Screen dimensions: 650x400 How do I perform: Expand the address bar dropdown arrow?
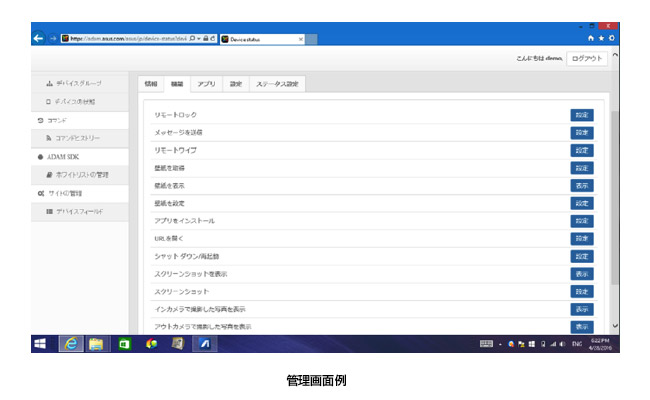pos(196,38)
